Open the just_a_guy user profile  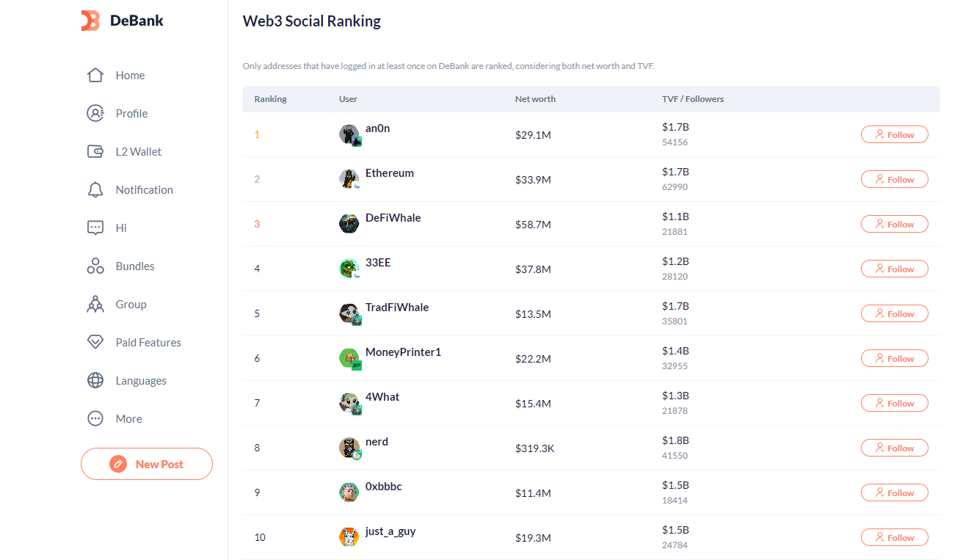tap(390, 531)
